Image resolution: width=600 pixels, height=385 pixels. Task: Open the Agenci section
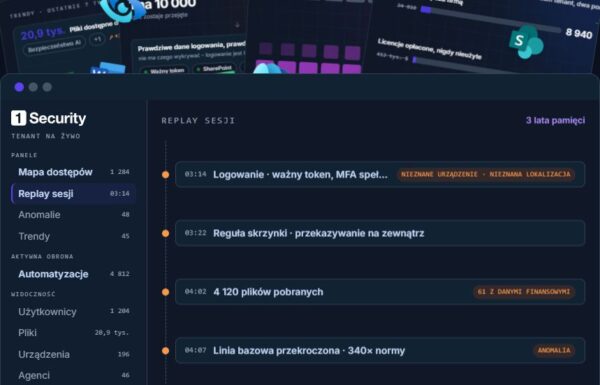click(73, 375)
